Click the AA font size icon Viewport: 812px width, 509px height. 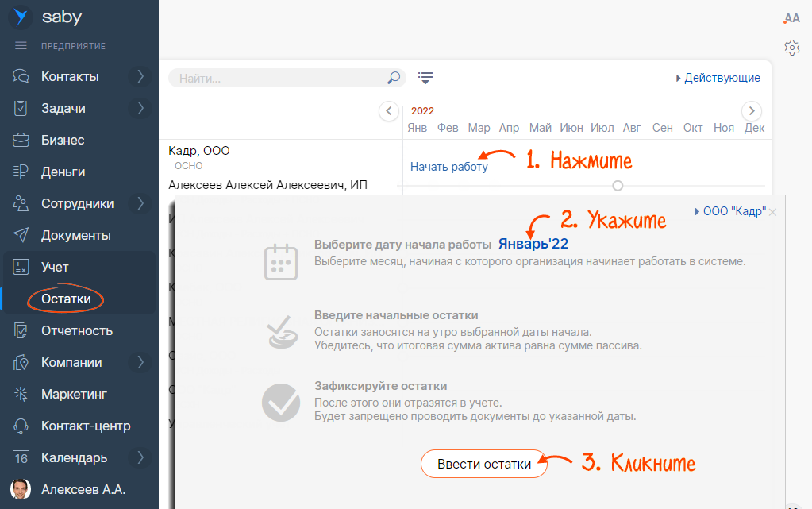791,18
